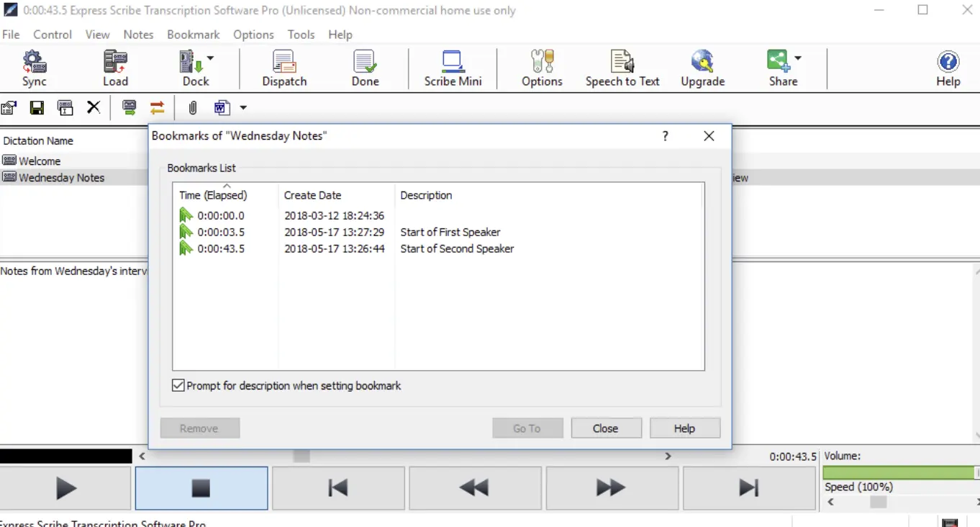The width and height of the screenshot is (980, 527).
Task: Jump to the start of the recording
Action: pyautogui.click(x=337, y=488)
